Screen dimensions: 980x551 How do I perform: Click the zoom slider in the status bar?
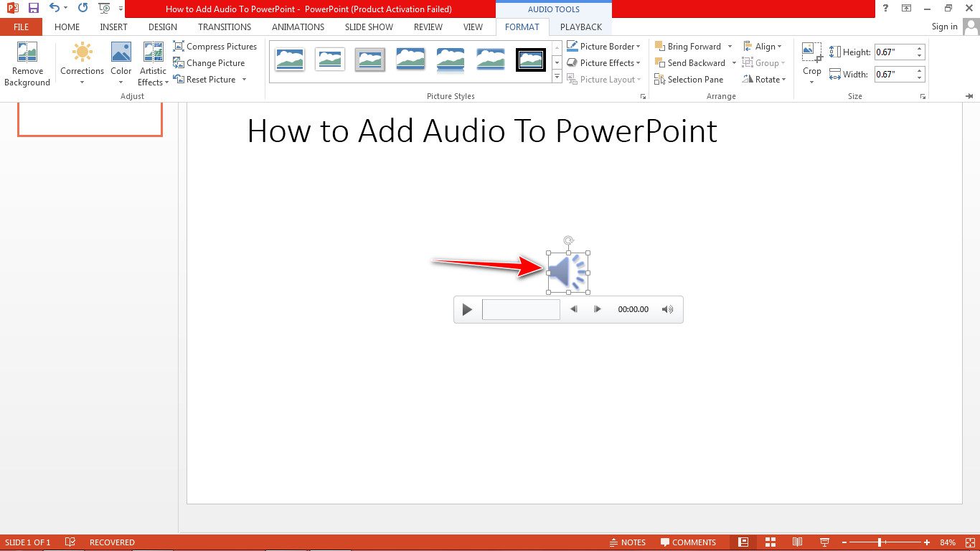(885, 542)
